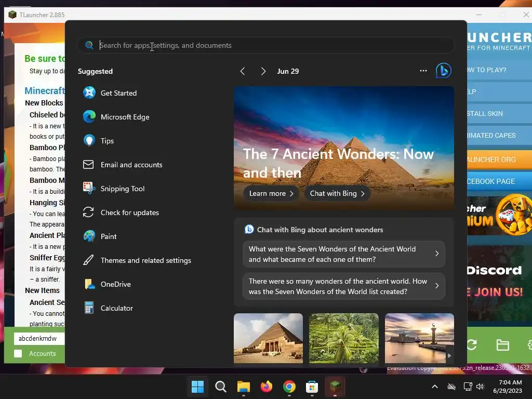
Task: Launch OneDrive from suggested list
Action: point(107,284)
